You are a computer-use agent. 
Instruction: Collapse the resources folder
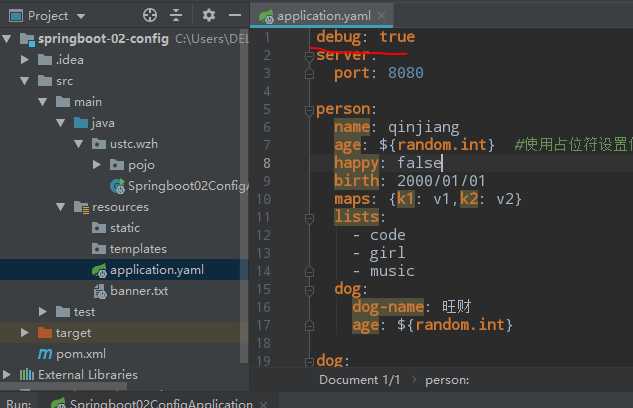tap(61, 207)
